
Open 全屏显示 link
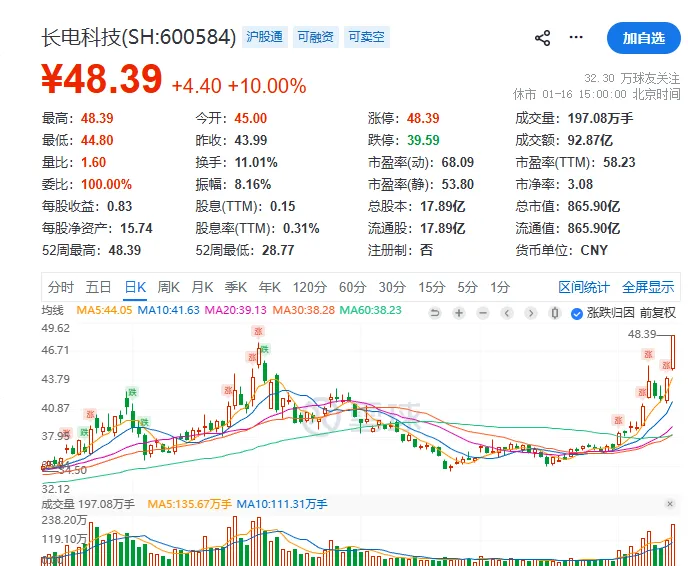648,287
